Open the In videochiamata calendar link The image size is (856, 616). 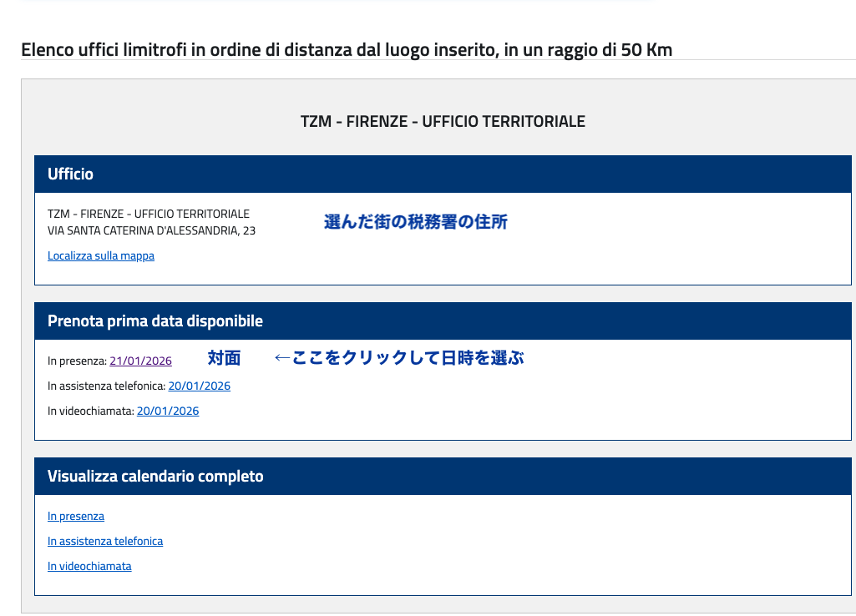coord(89,567)
